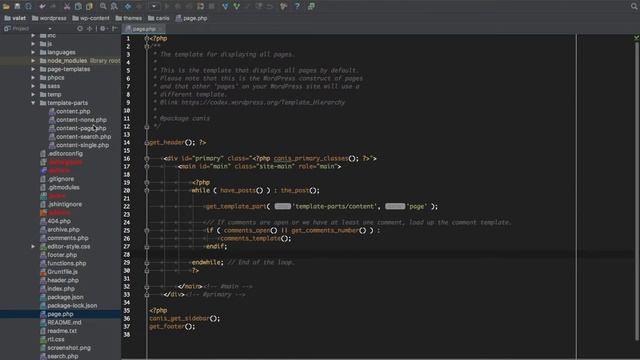Click the inspection status indicator top right
This screenshot has height=360, width=640.
click(x=636, y=38)
